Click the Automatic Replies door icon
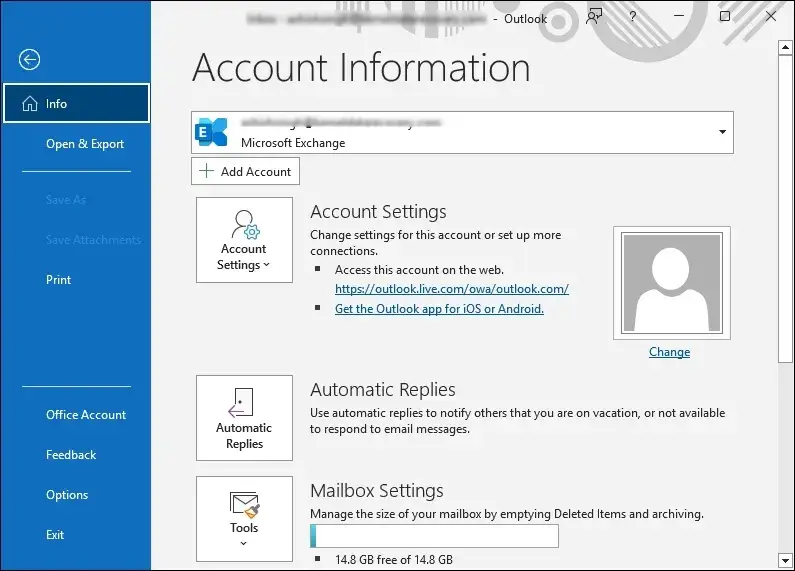Screen dimensions: 795x571 [241, 403]
